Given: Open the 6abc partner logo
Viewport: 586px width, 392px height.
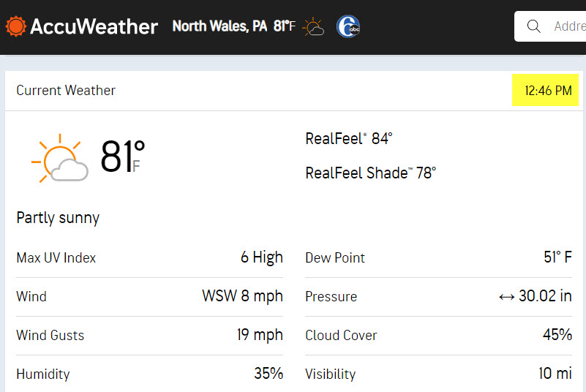Looking at the screenshot, I should (348, 26).
